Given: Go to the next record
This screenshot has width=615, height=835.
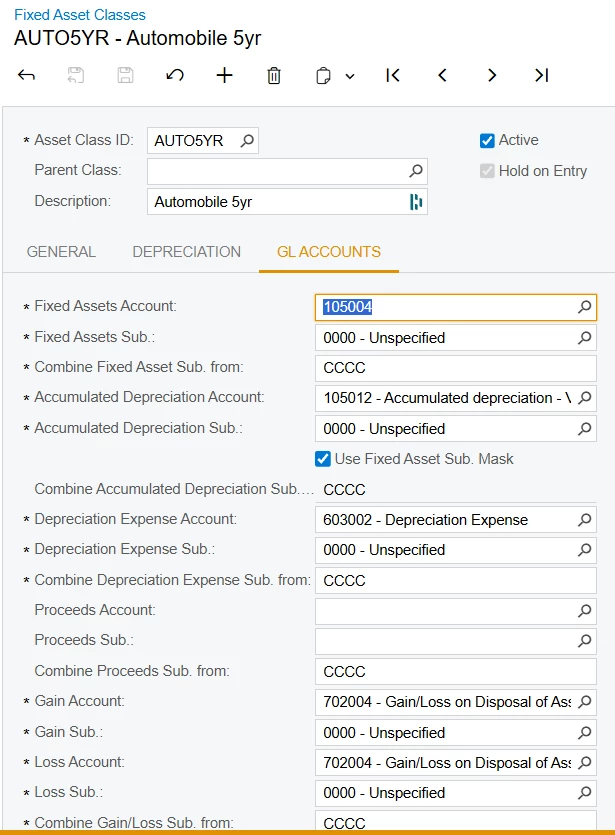Looking at the screenshot, I should pyautogui.click(x=492, y=75).
